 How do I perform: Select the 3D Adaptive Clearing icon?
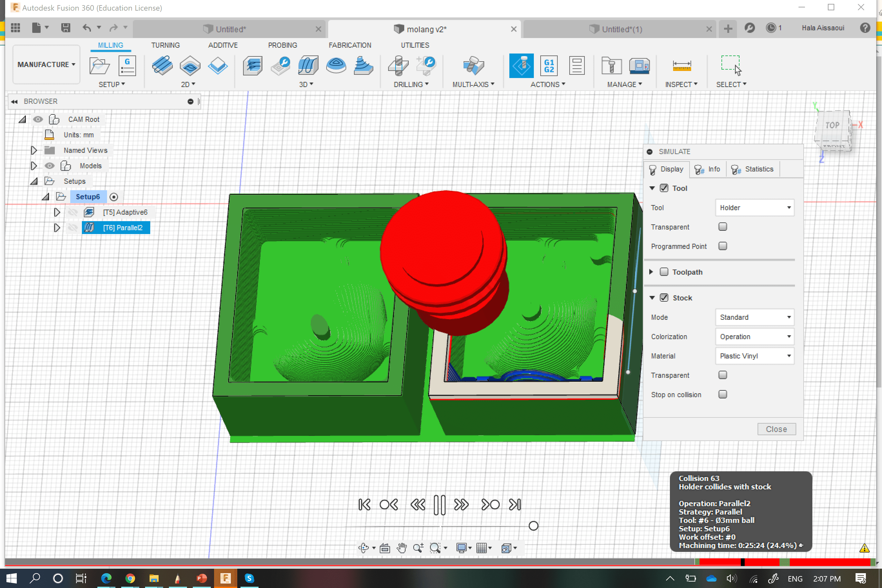tap(252, 66)
